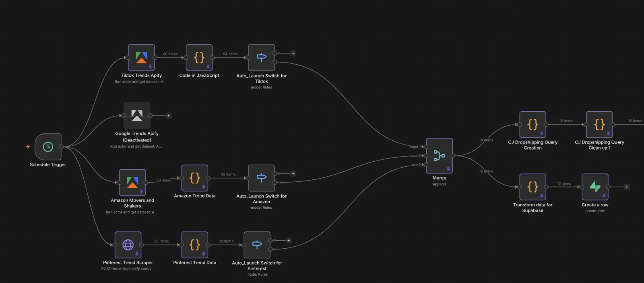The image size is (644, 283).
Task: Add node after Create a row output
Action: coord(627,187)
